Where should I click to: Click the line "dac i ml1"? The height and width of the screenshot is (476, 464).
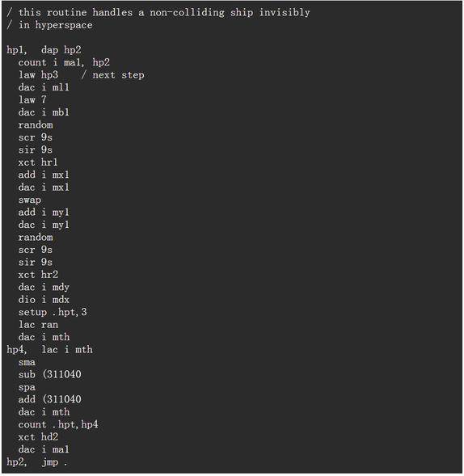[x=44, y=87]
